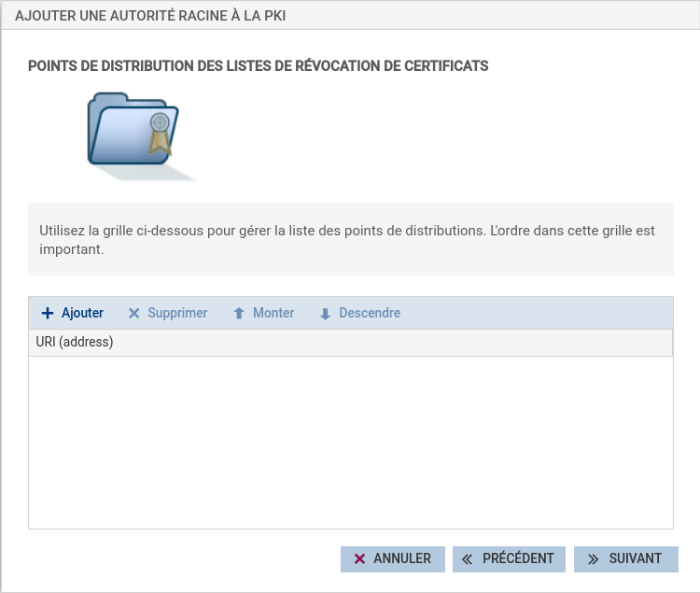Screen dimensions: 700x593
Task: Click the grid usage instructions text box
Action: (350, 239)
